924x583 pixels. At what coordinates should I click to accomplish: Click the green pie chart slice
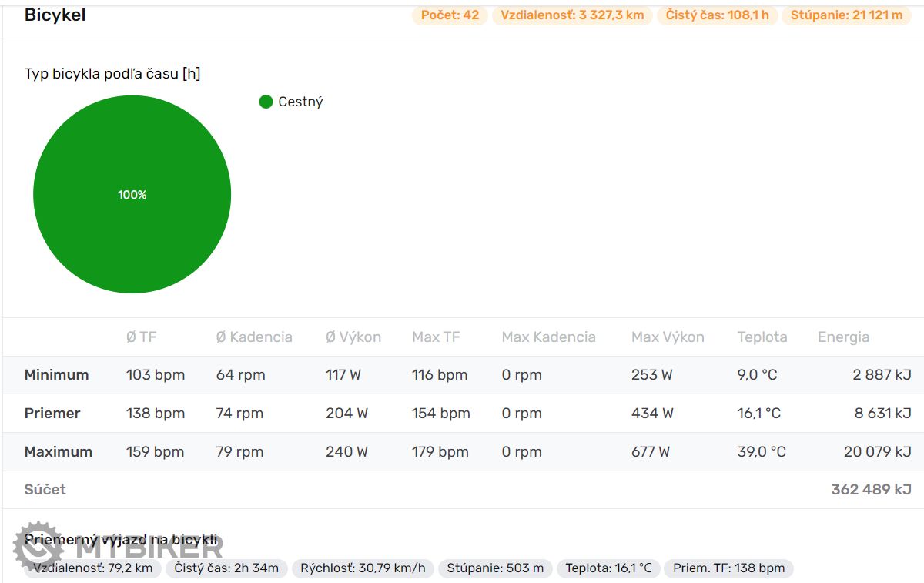tap(132, 194)
